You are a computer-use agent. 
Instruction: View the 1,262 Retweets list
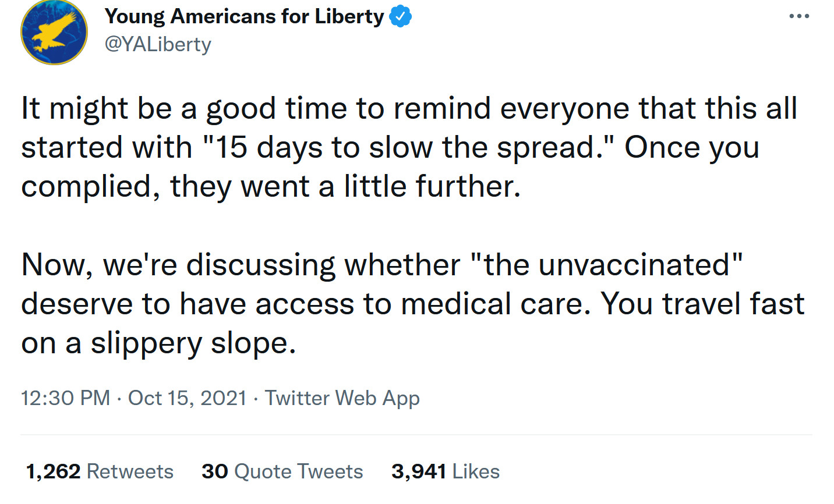coord(100,471)
